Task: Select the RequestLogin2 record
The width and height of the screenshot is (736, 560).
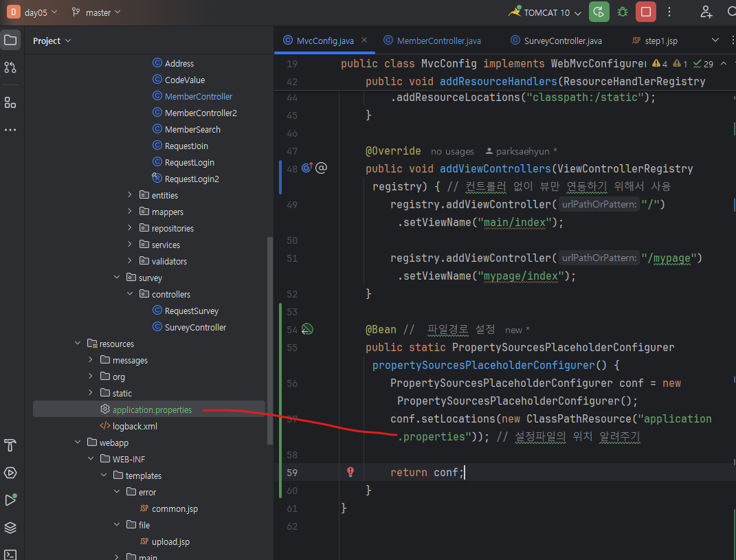Action: pyautogui.click(x=186, y=179)
